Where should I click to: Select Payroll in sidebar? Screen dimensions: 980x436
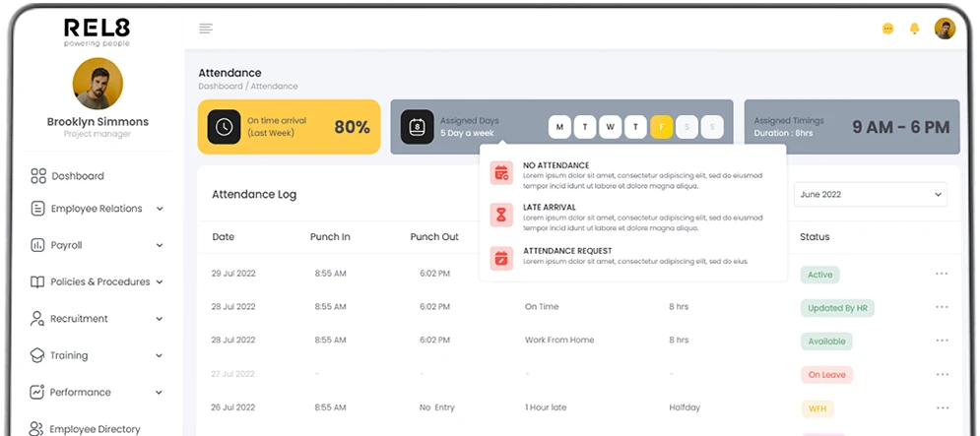[66, 245]
